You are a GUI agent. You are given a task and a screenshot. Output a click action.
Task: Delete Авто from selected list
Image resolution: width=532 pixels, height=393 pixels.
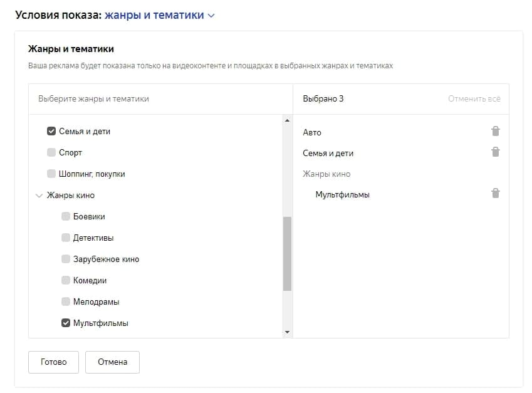[x=495, y=132]
